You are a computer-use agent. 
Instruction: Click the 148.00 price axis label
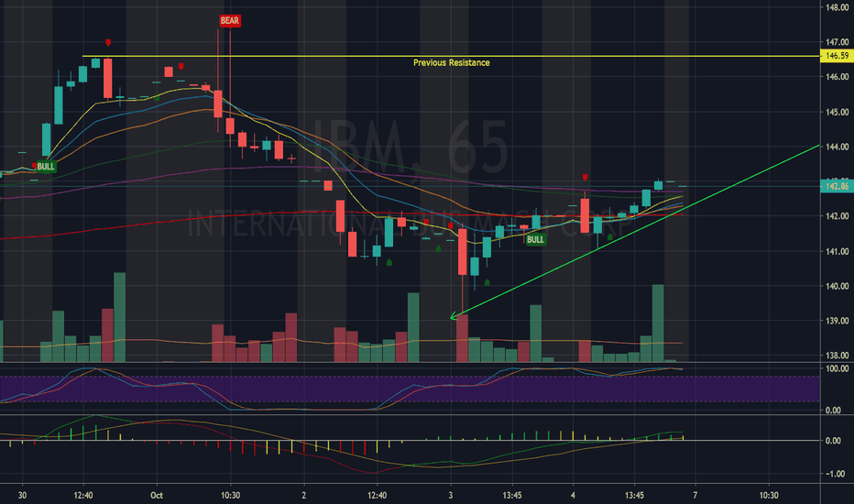tap(837, 7)
